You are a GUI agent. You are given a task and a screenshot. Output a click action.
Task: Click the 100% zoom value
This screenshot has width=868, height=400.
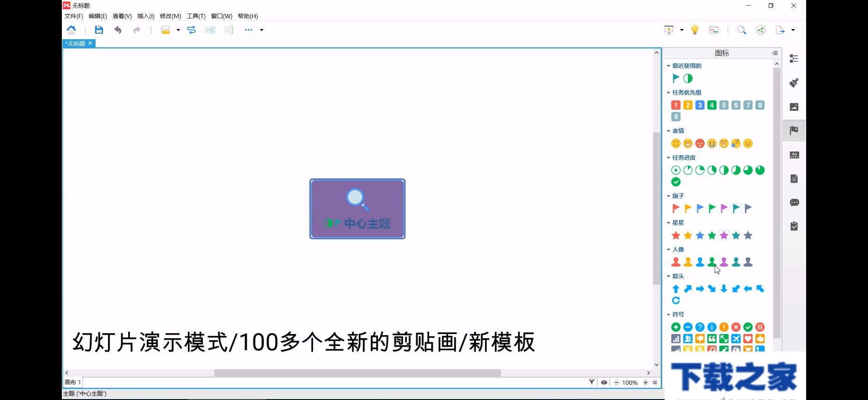point(630,382)
